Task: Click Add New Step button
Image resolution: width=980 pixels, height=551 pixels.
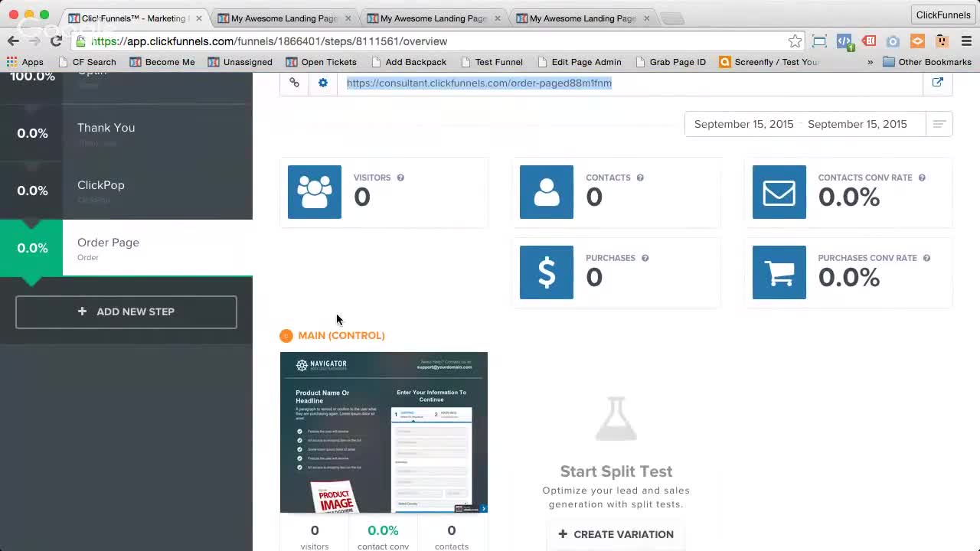Action: 126,311
